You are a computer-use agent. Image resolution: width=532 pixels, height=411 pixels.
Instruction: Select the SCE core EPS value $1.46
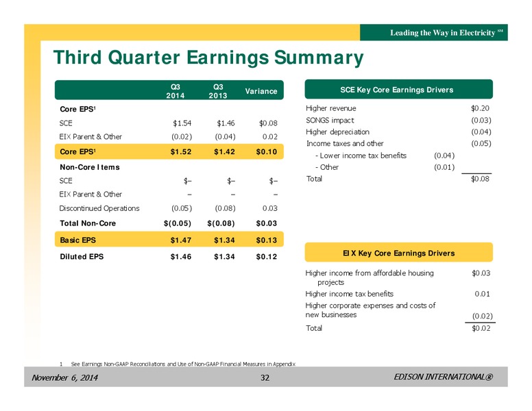tap(226, 123)
